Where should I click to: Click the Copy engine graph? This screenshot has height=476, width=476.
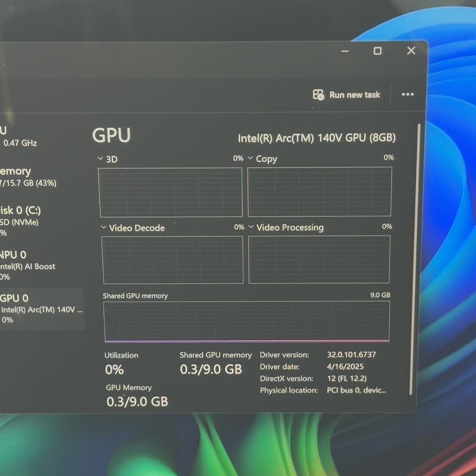click(x=320, y=191)
